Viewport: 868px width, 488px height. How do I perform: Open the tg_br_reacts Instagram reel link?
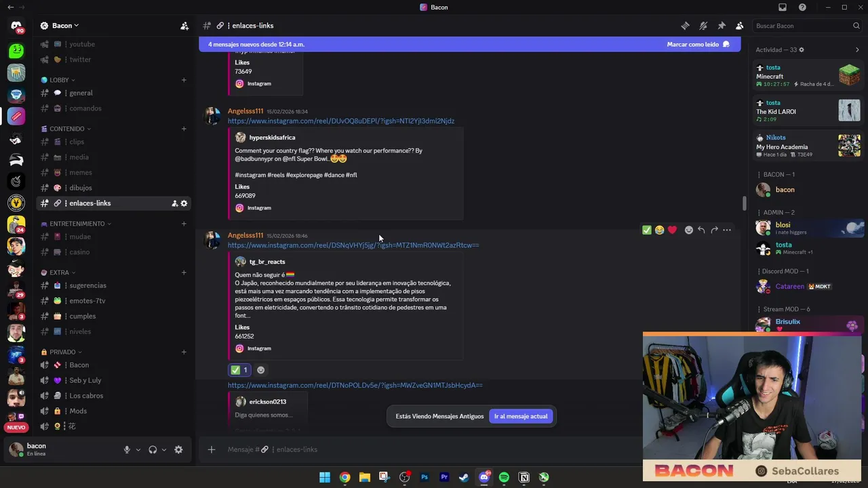pyautogui.click(x=353, y=245)
